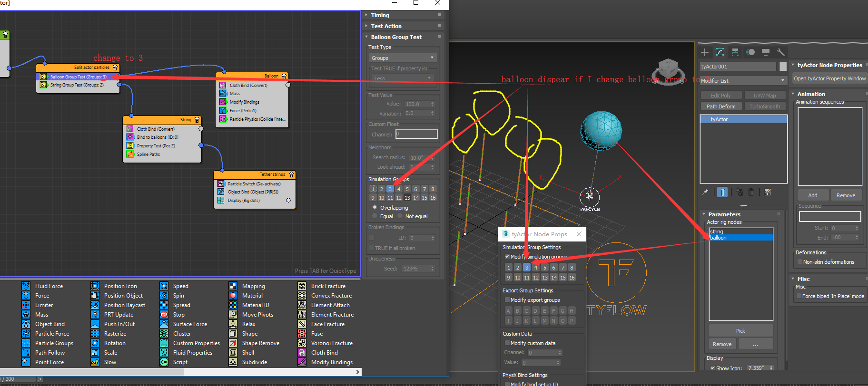This screenshot has width=868, height=386.
Task: Click Configure Modifier Sets icon
Action: 768,193
